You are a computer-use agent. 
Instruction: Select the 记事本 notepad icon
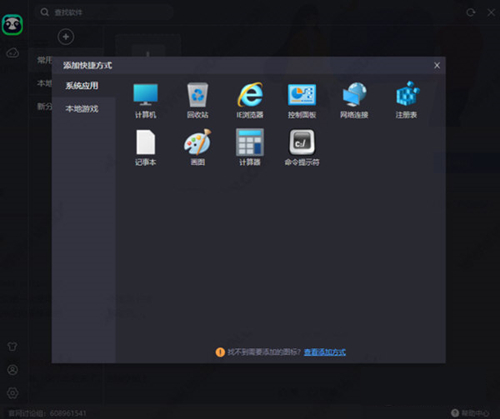[x=146, y=142]
